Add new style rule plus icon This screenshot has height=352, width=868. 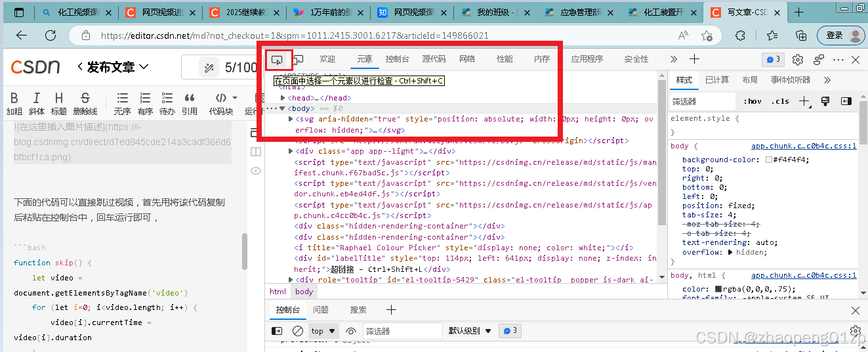[805, 101]
